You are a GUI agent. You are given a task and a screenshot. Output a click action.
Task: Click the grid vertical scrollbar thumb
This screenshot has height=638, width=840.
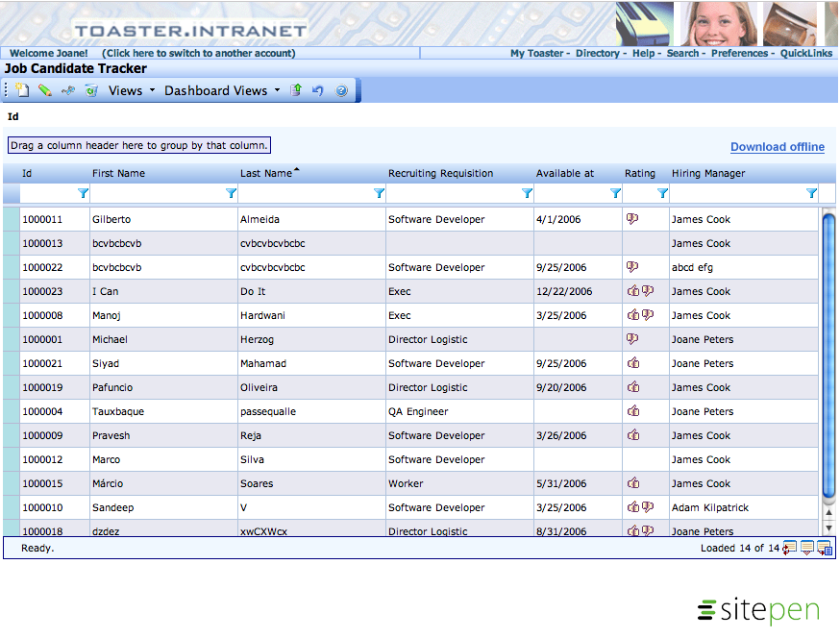click(x=828, y=356)
